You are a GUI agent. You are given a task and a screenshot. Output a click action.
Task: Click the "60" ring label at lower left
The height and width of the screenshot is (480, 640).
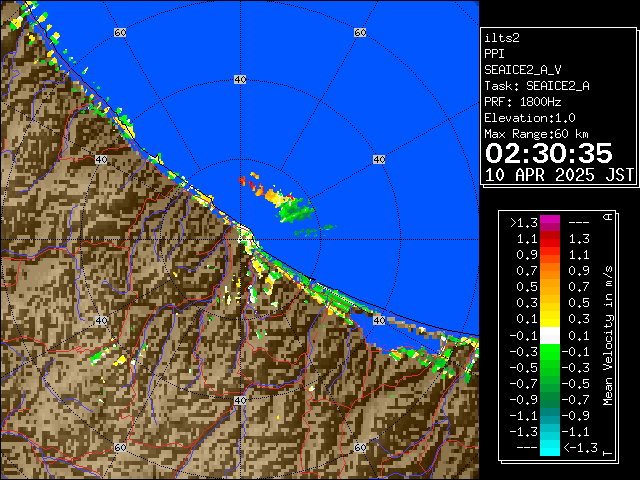click(x=120, y=448)
